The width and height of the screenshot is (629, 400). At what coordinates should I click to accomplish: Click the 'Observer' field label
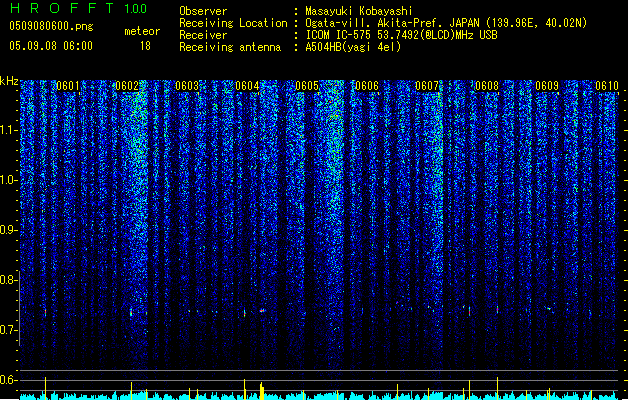pos(203,11)
